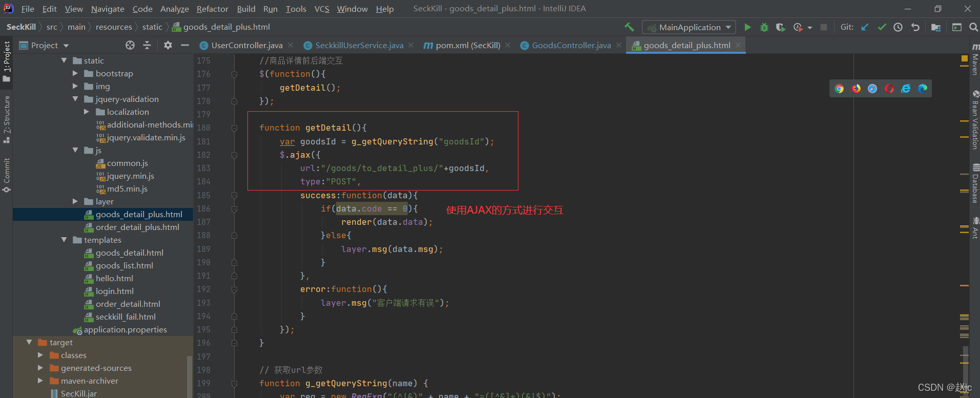
Task: Open the Ant tool window
Action: [975, 228]
